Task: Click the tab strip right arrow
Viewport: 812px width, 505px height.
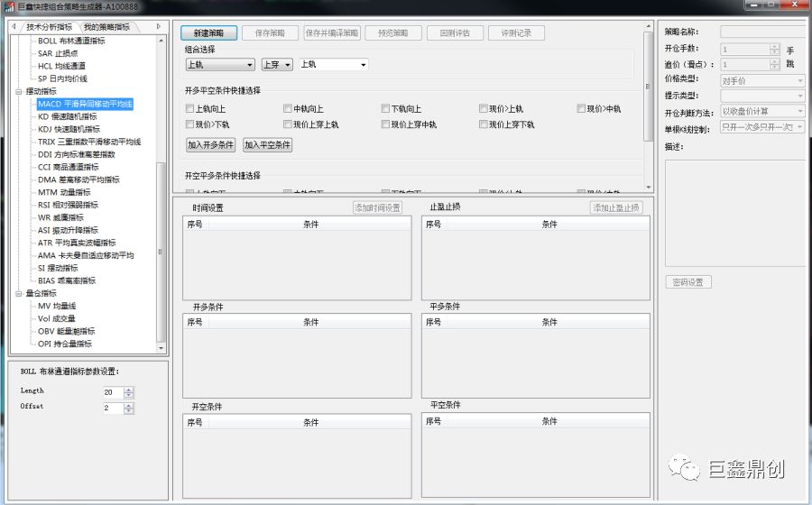Action: click(159, 26)
